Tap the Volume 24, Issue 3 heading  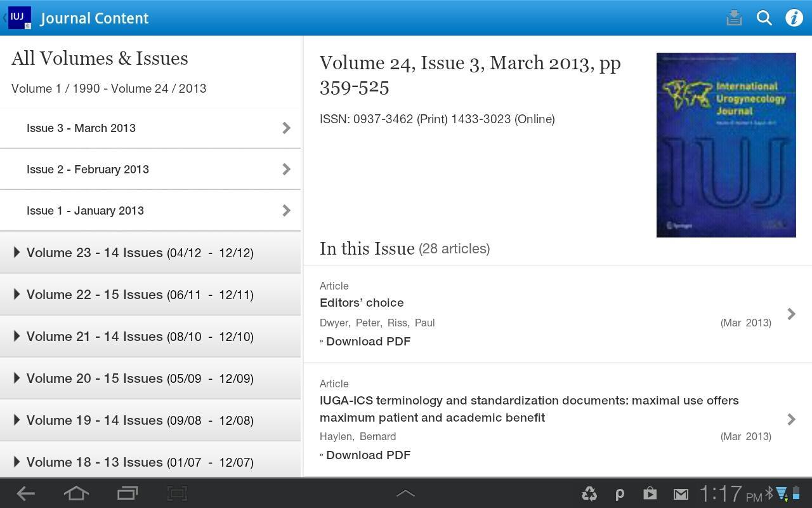point(470,74)
